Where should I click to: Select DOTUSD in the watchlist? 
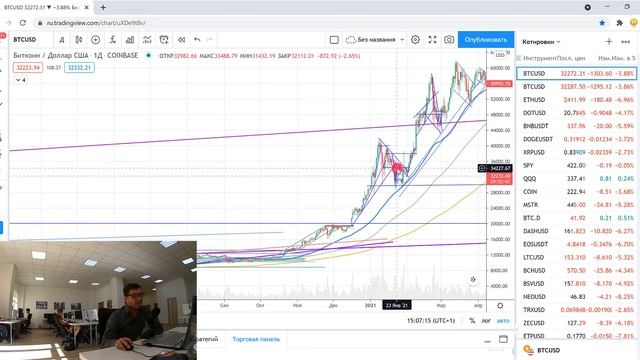(x=576, y=113)
